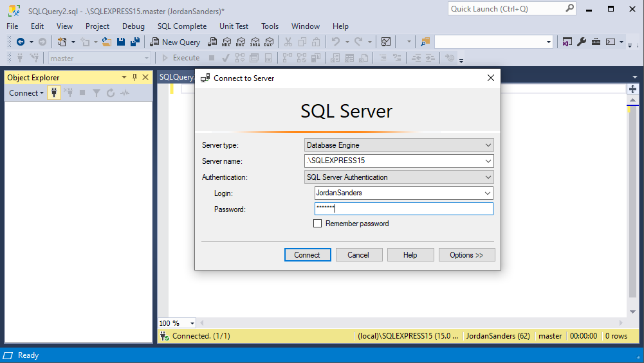Viewport: 644px width, 363px height.
Task: Click the Activity Monitor chart icon
Action: [386, 42]
